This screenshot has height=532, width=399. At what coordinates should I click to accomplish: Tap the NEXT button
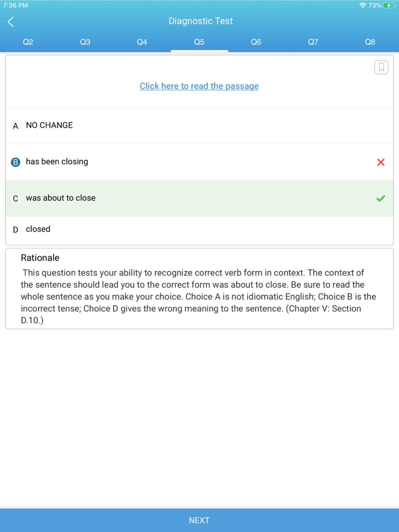(199, 520)
